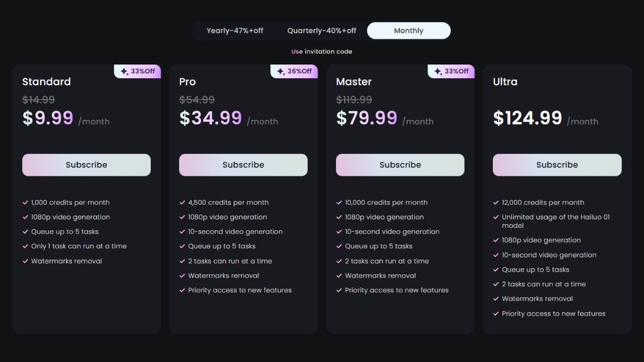The image size is (644, 362).
Task: Click checkmark beside Master's 10,000 credits per month
Action: [339, 203]
